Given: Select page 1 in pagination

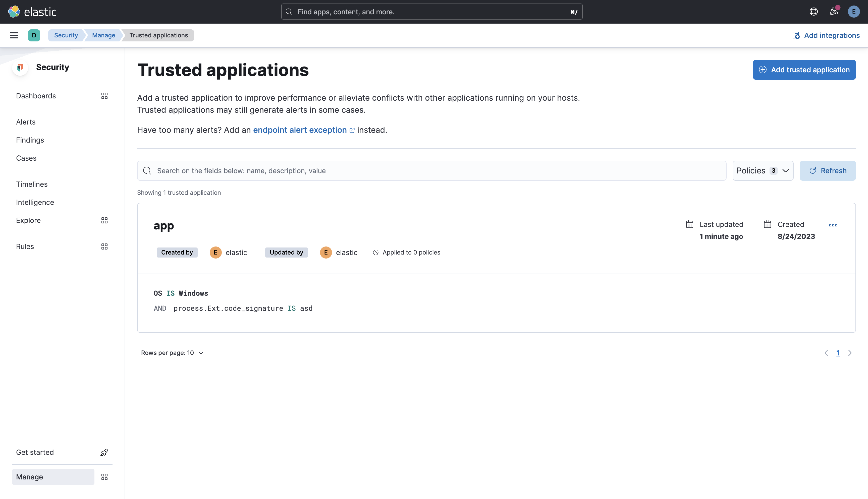Looking at the screenshot, I should 838,353.
